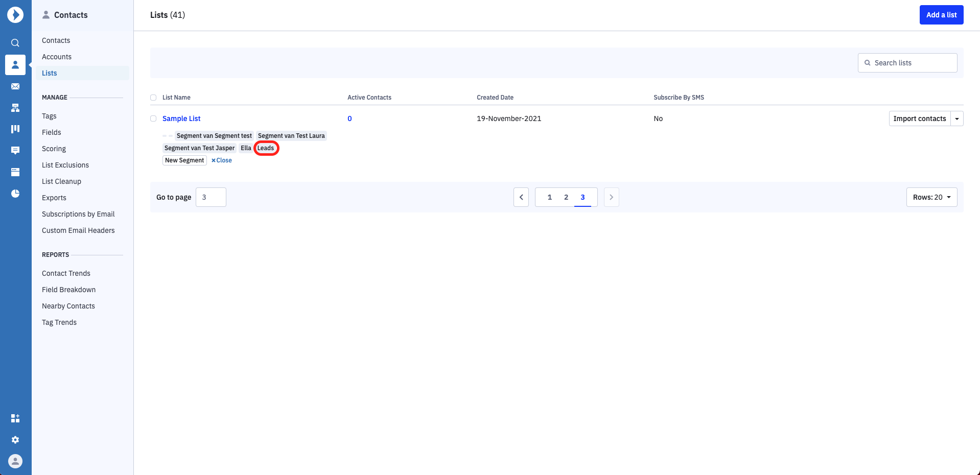Go to next page arrow
Screen dimensions: 980x475
[612, 197]
